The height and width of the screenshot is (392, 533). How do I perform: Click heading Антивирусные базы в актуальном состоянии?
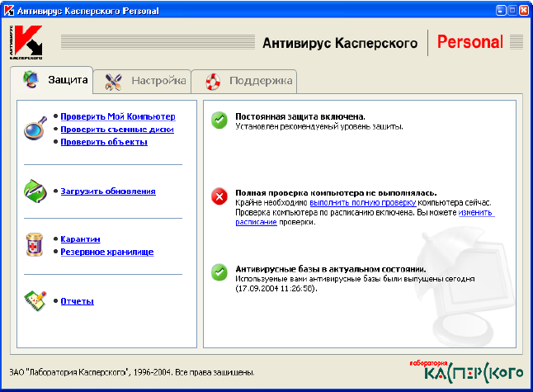(x=330, y=269)
